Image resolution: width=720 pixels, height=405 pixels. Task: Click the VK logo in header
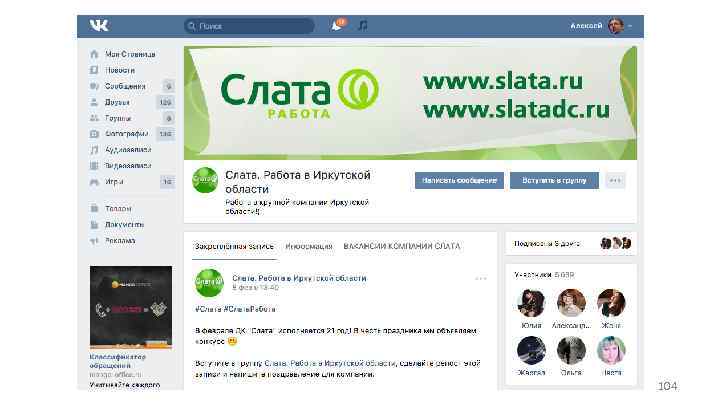[99, 25]
